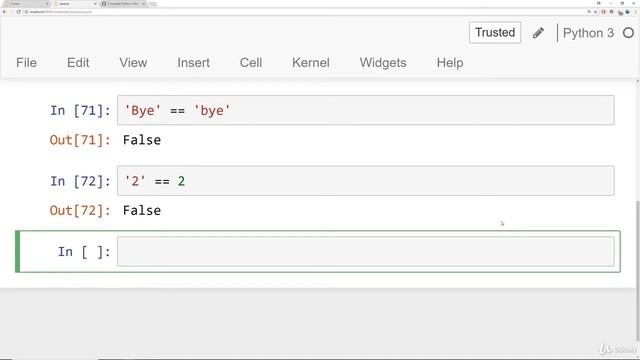Click the kernel idle circle indicator

click(x=629, y=33)
